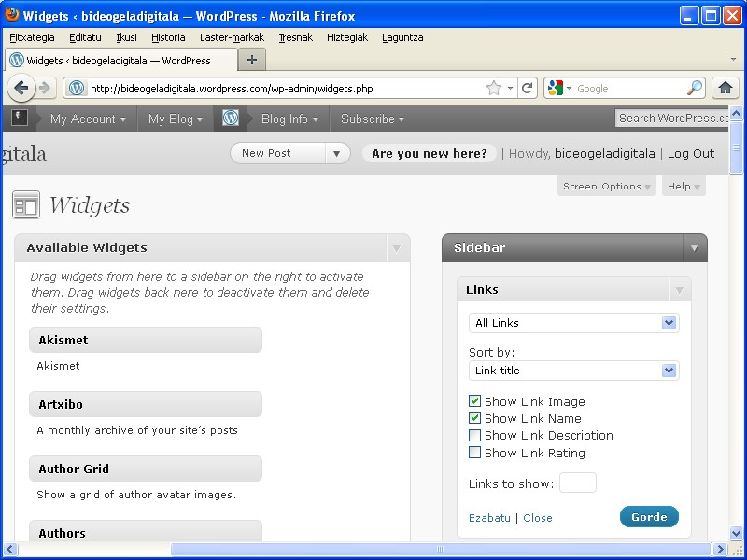The height and width of the screenshot is (560, 747).
Task: Save the widget with the Gorde button
Action: click(649, 517)
